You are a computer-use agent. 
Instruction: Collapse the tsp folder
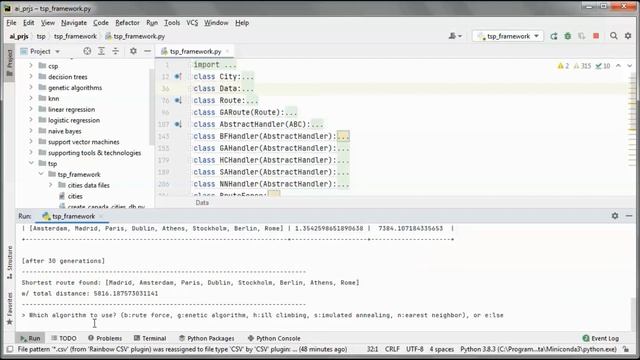click(x=31, y=163)
